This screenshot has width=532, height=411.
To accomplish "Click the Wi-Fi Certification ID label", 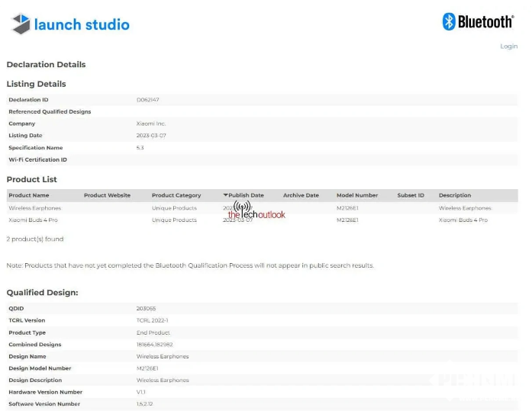I will point(37,159).
